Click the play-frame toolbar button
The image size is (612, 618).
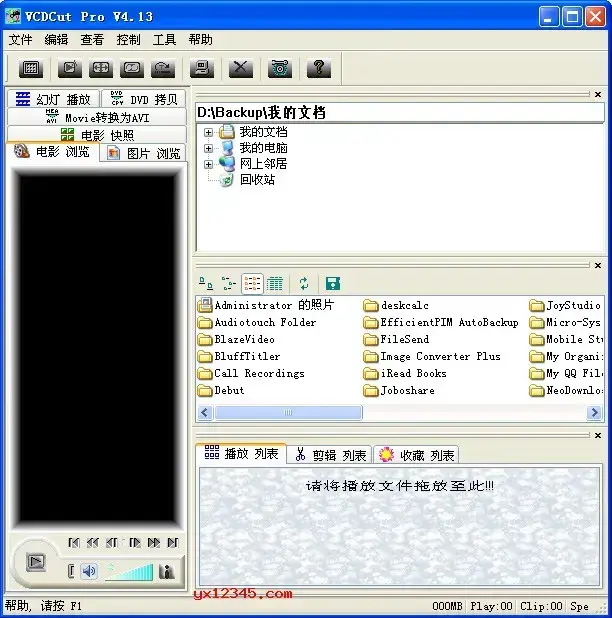(x=70, y=68)
